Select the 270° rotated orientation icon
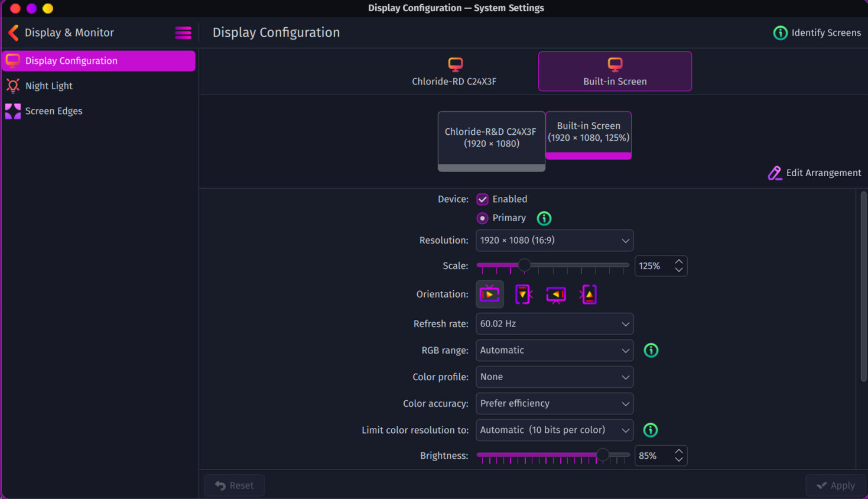 [x=589, y=294]
